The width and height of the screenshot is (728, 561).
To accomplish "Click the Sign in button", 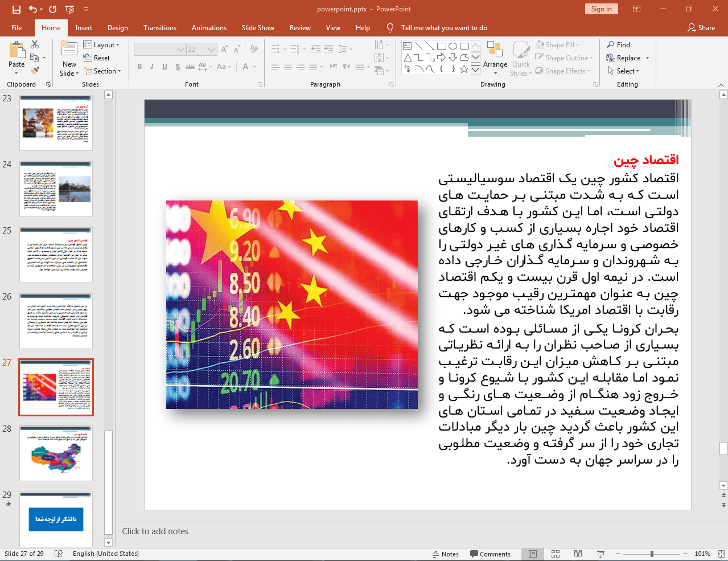I will coord(601,9).
